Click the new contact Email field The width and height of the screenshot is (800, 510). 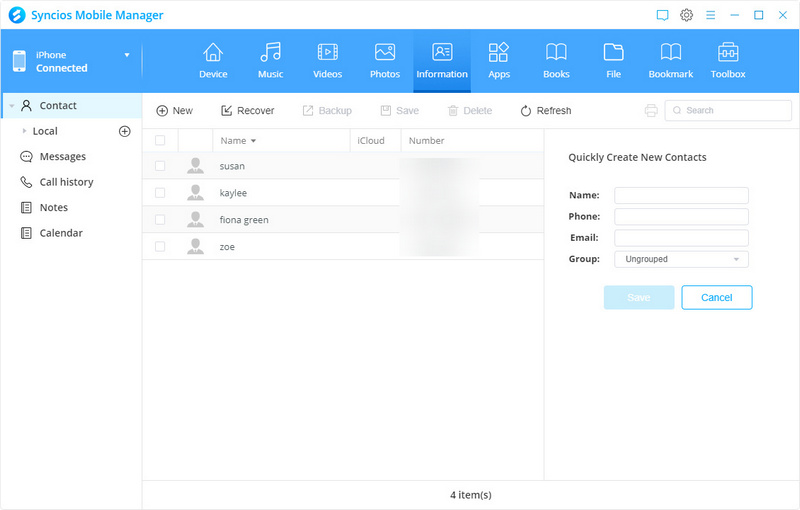tap(681, 238)
